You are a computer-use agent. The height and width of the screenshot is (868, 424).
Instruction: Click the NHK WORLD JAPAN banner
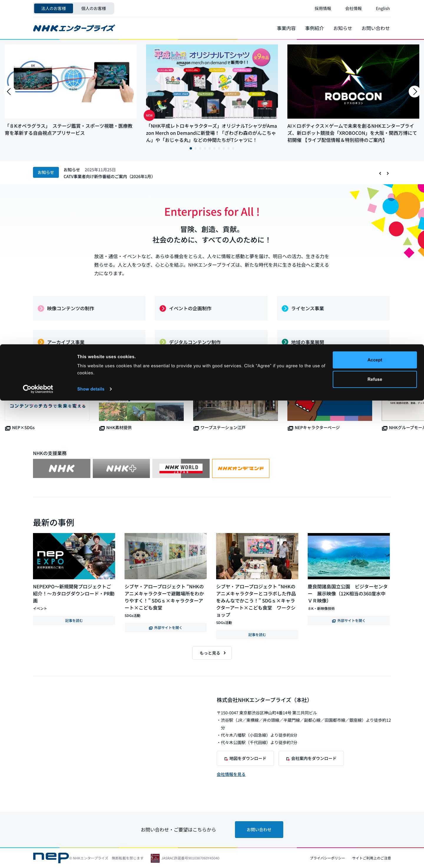click(181, 468)
